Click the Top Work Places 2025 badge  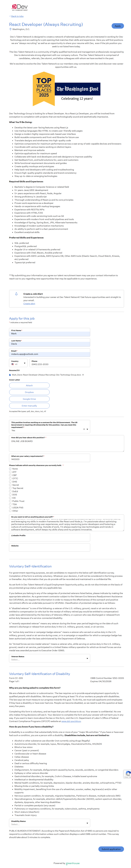click(44, 89)
